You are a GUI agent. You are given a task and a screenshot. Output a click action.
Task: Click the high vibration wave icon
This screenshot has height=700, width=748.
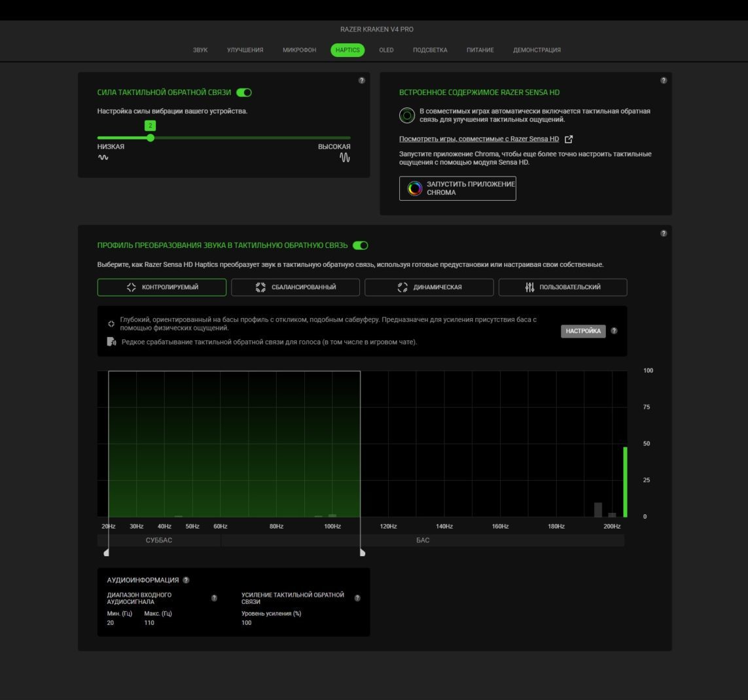pos(345,158)
